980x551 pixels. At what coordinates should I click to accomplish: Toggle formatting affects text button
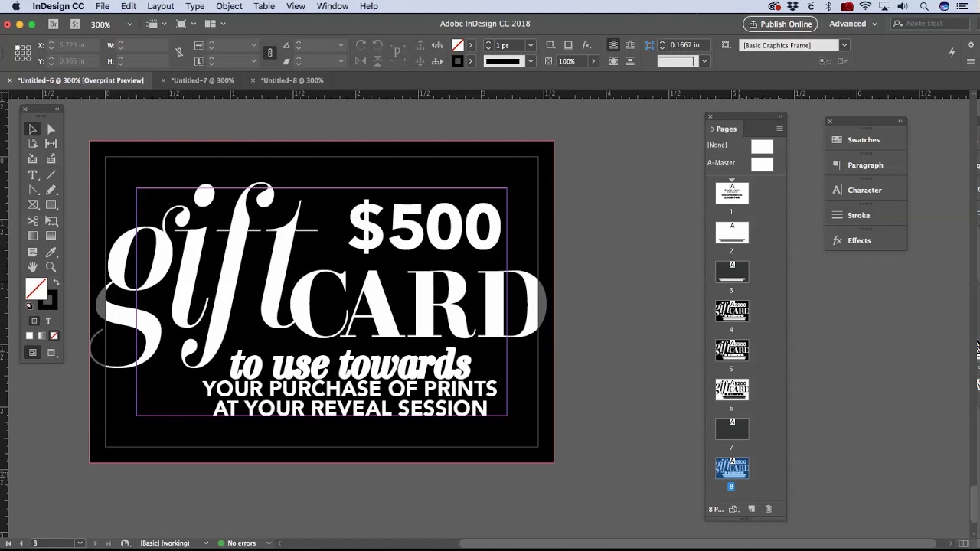pyautogui.click(x=48, y=321)
